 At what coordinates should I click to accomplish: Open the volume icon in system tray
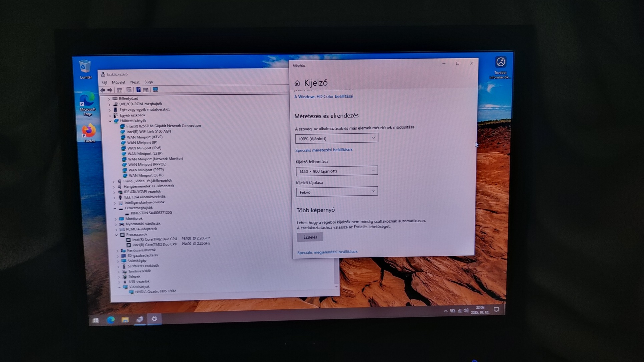(x=466, y=311)
